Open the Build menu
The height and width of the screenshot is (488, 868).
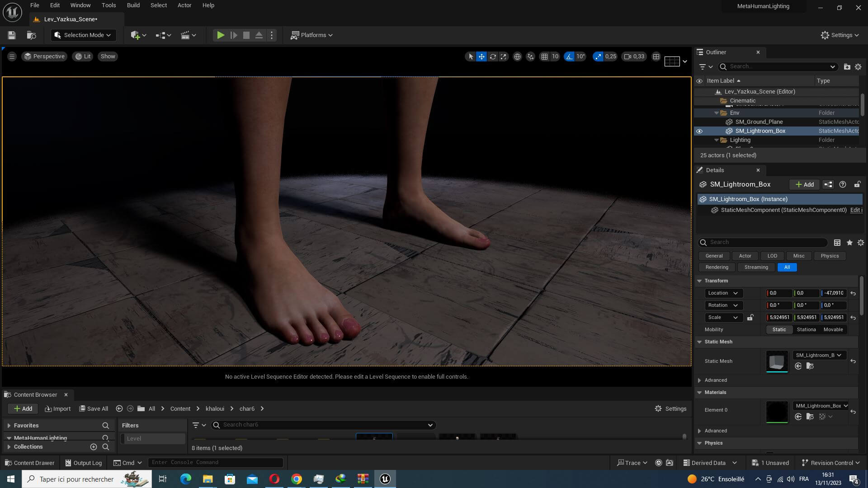(133, 5)
